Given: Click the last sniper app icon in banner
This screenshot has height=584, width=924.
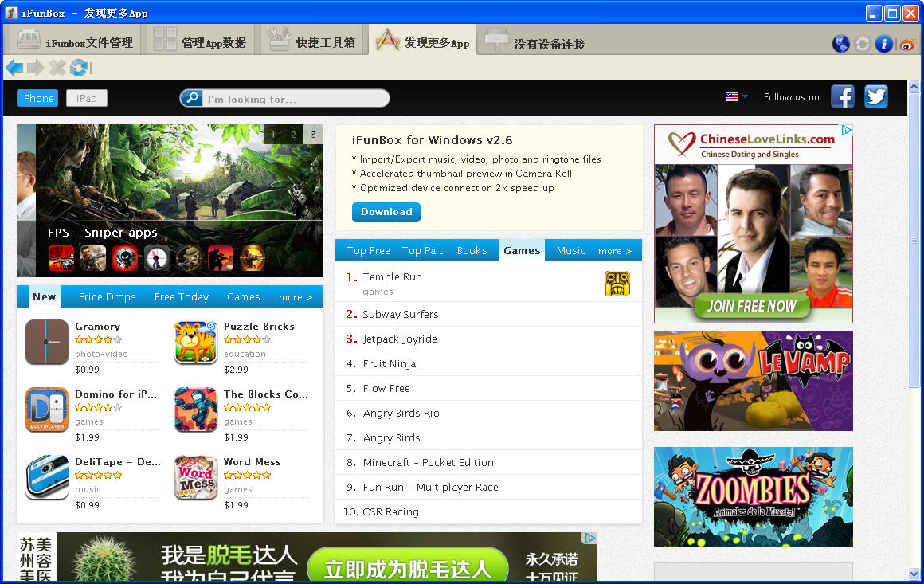Looking at the screenshot, I should pyautogui.click(x=253, y=258).
